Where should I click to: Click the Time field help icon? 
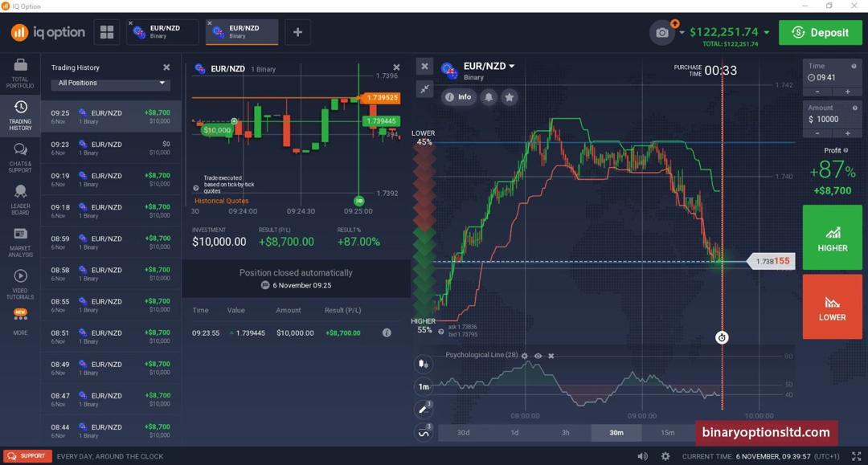point(854,66)
